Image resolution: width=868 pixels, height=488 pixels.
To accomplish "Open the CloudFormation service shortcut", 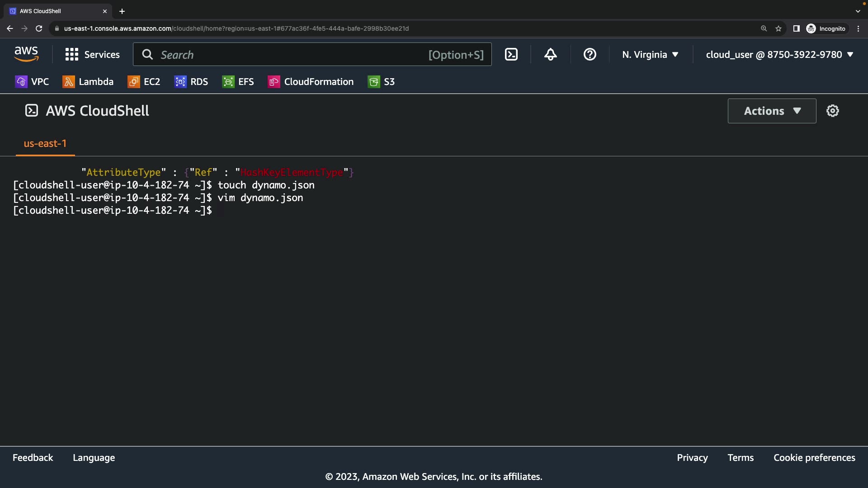I will tap(311, 82).
